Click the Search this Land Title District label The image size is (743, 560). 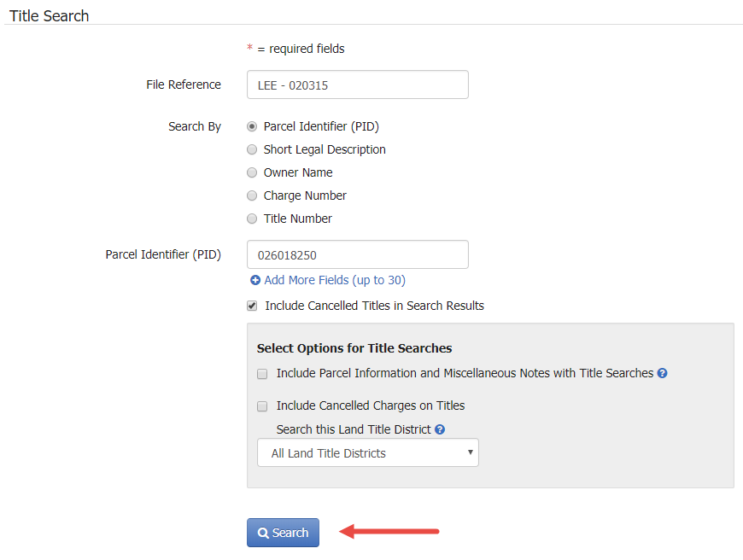coord(354,429)
